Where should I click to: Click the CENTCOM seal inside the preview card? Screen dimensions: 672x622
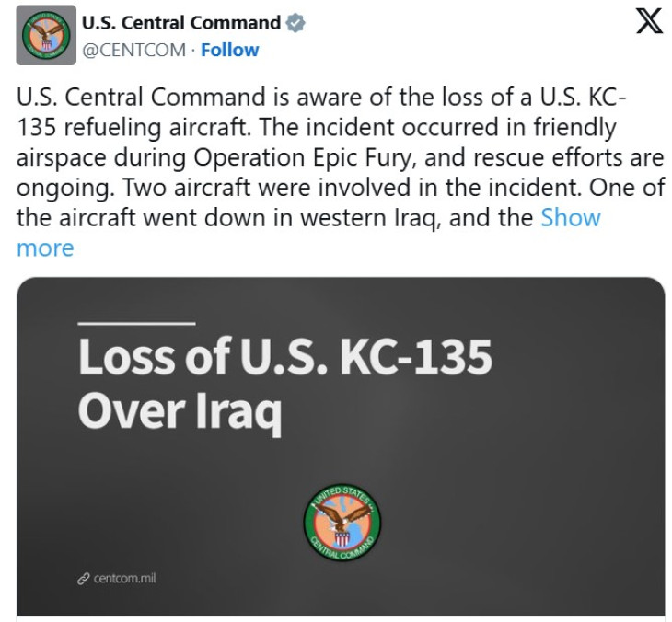[342, 521]
